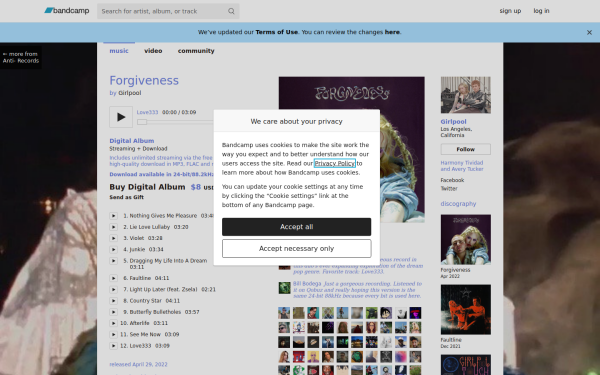Click by Girlpool artist link under title

click(130, 93)
